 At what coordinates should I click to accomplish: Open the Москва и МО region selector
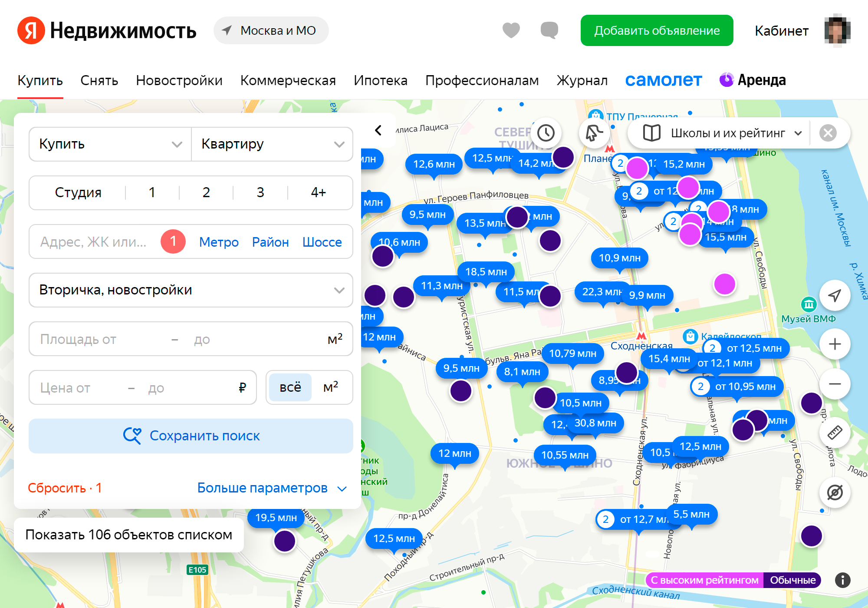[x=271, y=30]
